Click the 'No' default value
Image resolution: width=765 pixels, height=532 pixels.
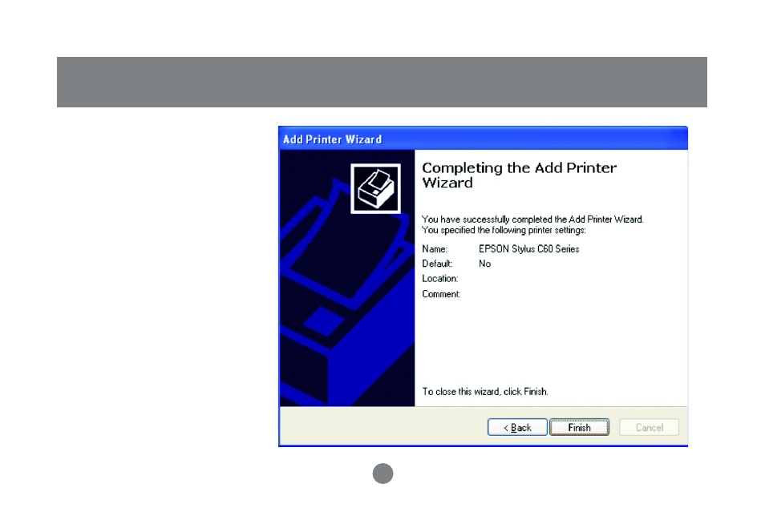[x=484, y=264]
